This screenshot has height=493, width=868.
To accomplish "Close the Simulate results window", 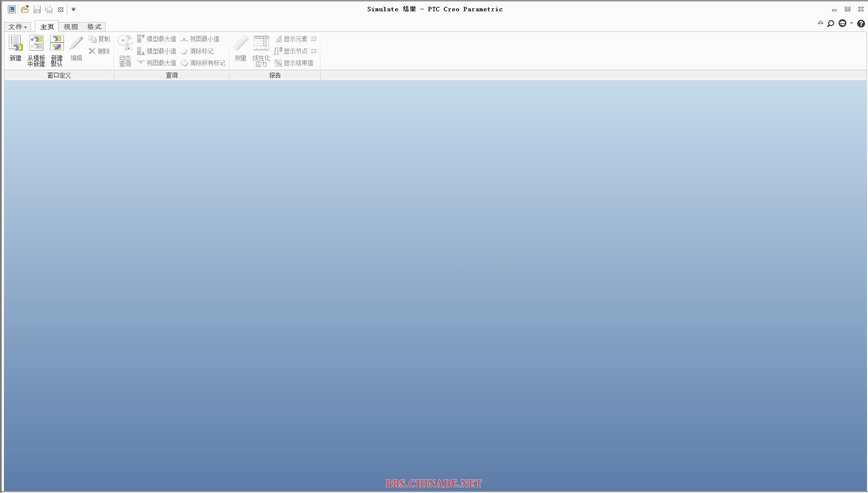I will [861, 9].
